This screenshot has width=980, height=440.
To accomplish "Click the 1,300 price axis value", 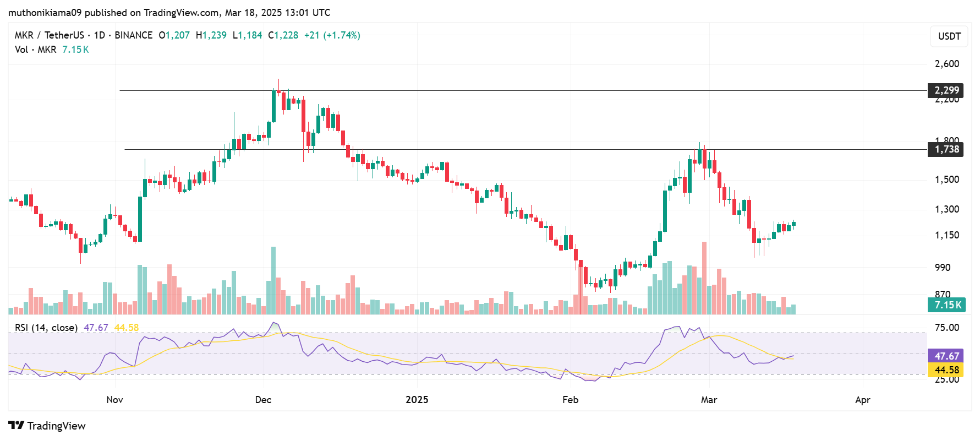I will (947, 209).
